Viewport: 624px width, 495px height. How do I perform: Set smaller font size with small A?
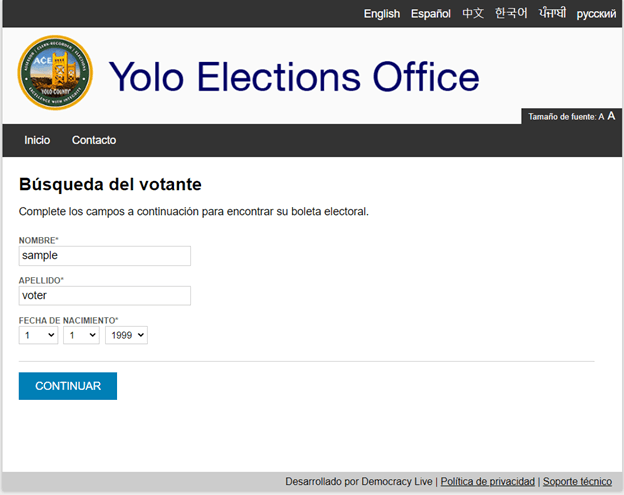click(601, 117)
